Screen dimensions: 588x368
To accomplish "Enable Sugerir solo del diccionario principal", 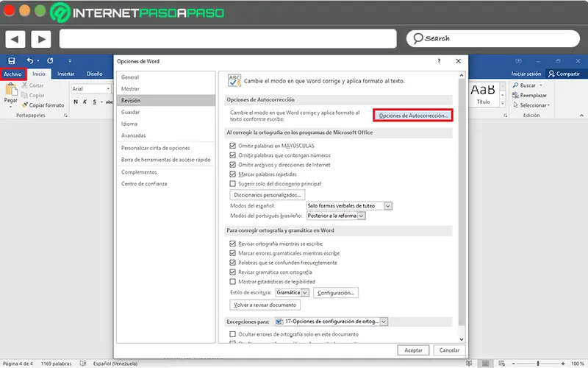I will pyautogui.click(x=232, y=183).
